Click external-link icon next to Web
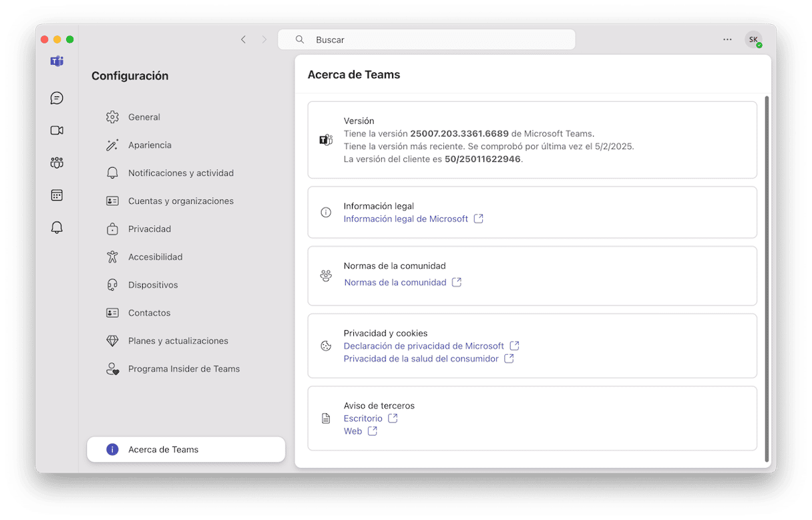This screenshot has height=520, width=812. click(373, 431)
